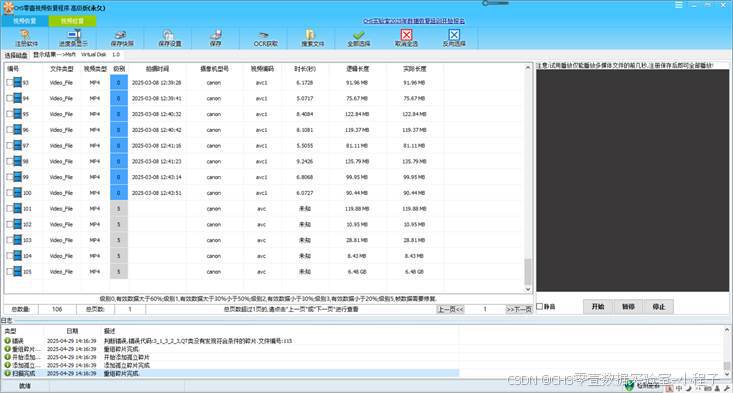Click the status icon of 开始添加 log entry
This screenshot has height=393, width=733.
click(7, 357)
